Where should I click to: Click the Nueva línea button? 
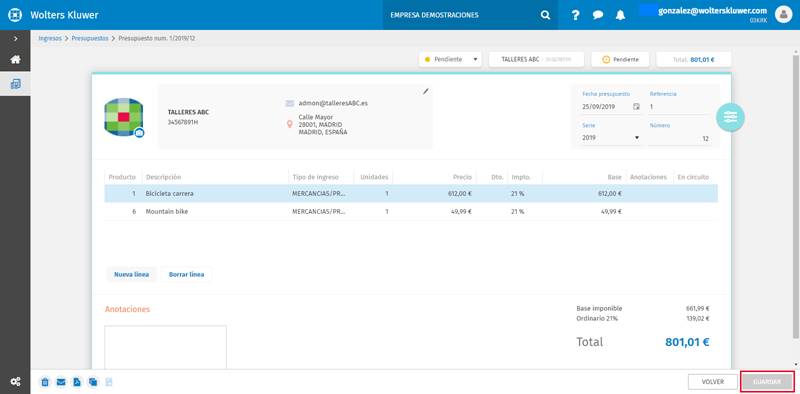pos(132,275)
